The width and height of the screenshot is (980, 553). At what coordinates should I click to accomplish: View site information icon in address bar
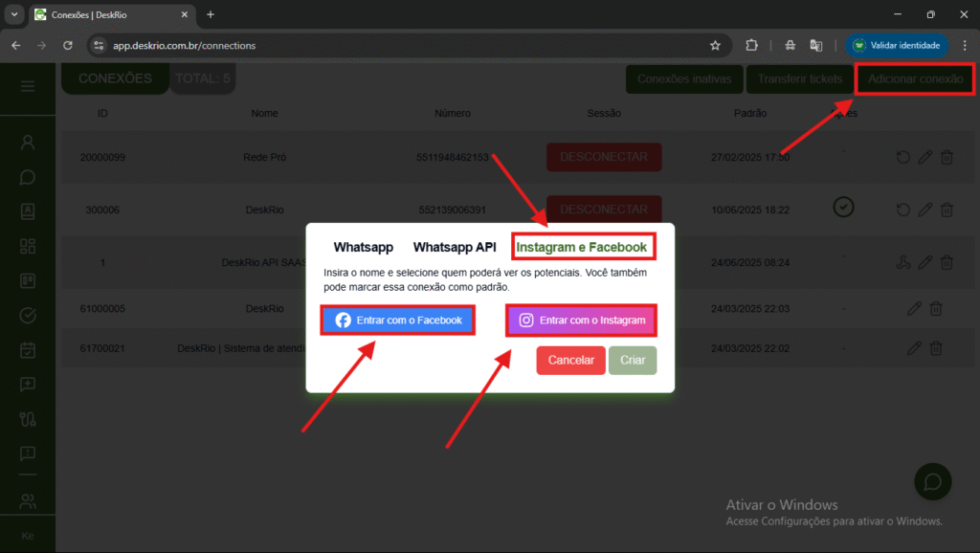99,45
